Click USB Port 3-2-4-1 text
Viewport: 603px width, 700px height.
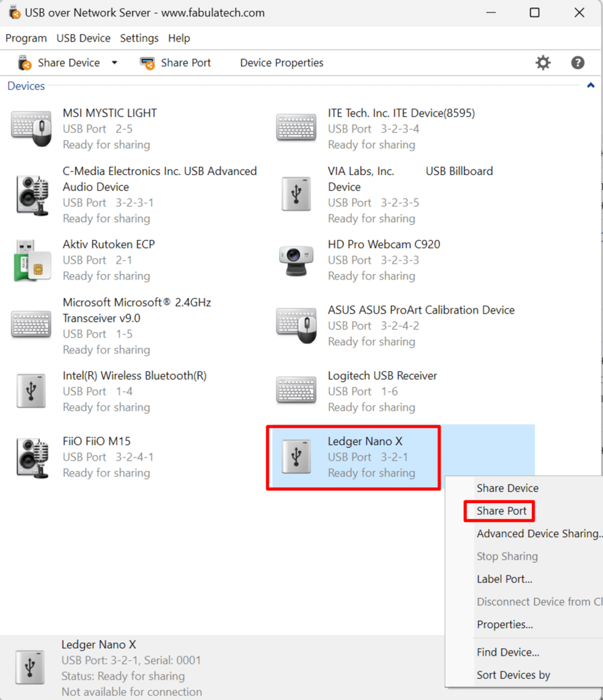tap(108, 457)
